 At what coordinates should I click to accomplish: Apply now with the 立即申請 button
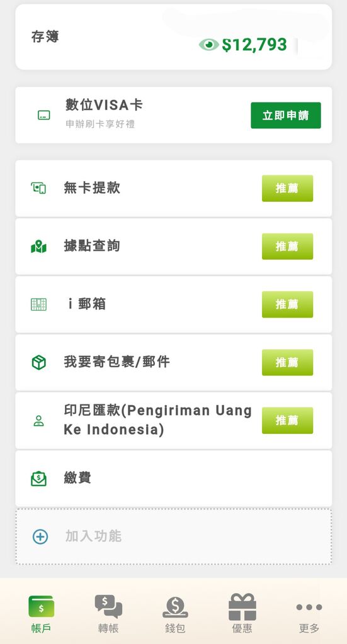pyautogui.click(x=286, y=116)
